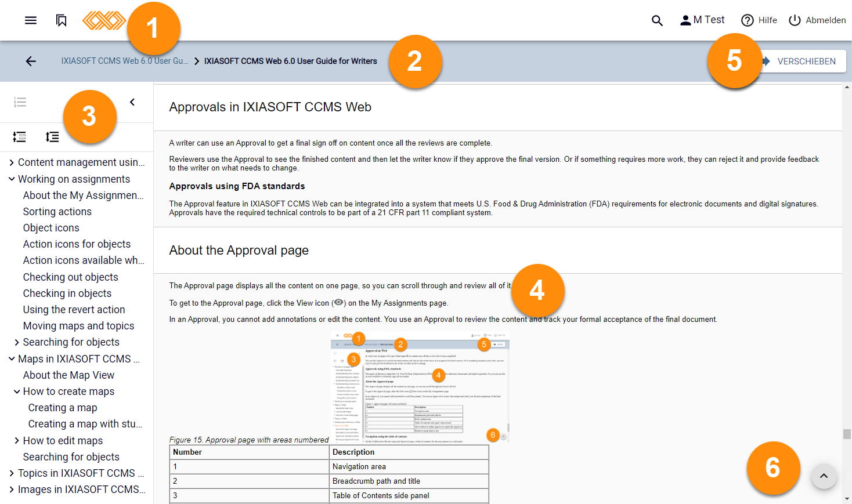Screen dimensions: 852x504
Task: Open the M Test user account
Action: 702,20
